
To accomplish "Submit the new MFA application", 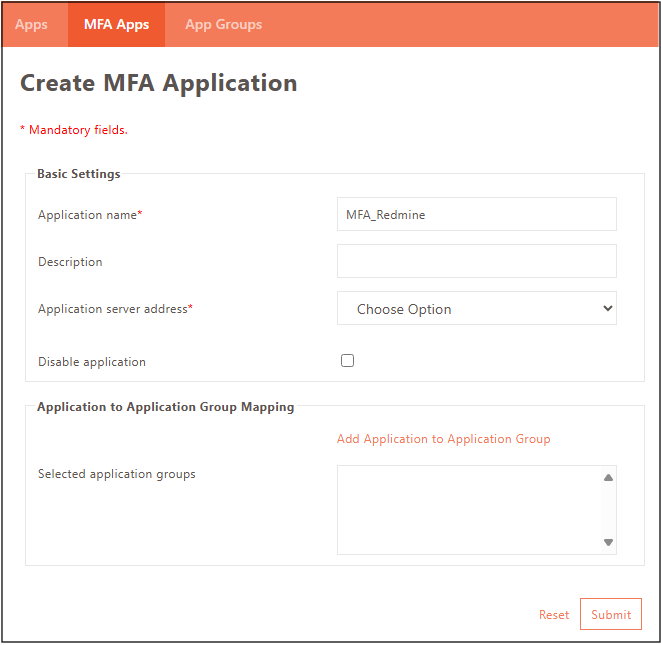I will 610,614.
